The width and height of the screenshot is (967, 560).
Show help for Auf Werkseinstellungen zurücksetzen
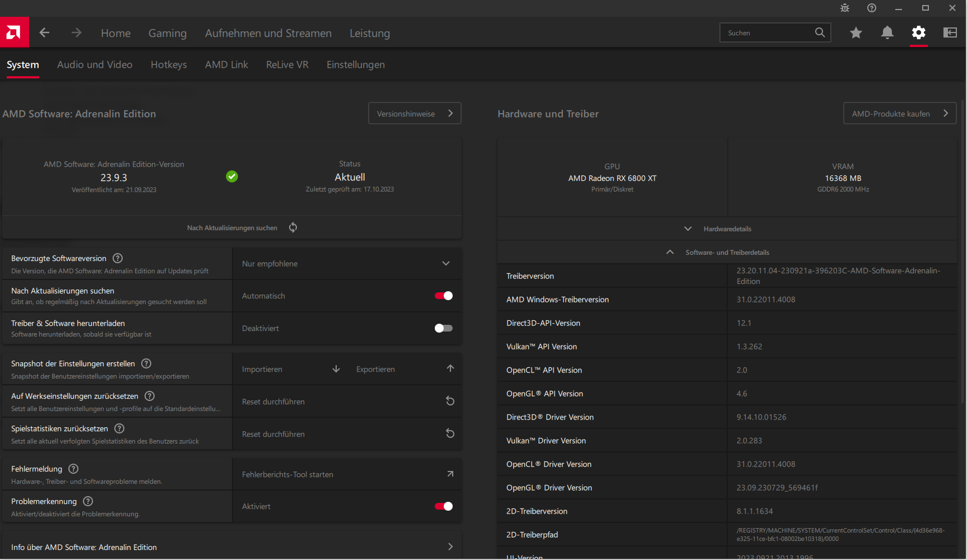click(150, 396)
